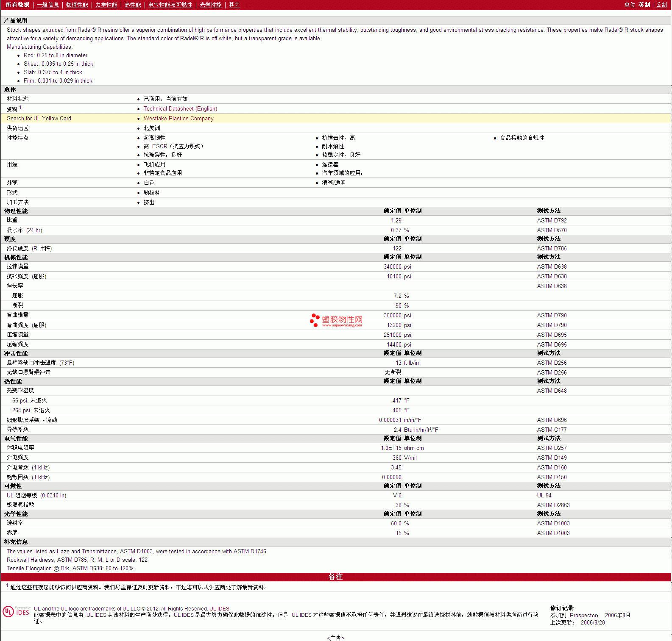Select the 热性能 tab

tap(133, 5)
